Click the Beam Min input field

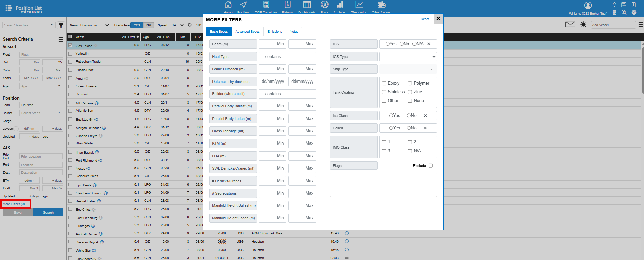coord(272,44)
